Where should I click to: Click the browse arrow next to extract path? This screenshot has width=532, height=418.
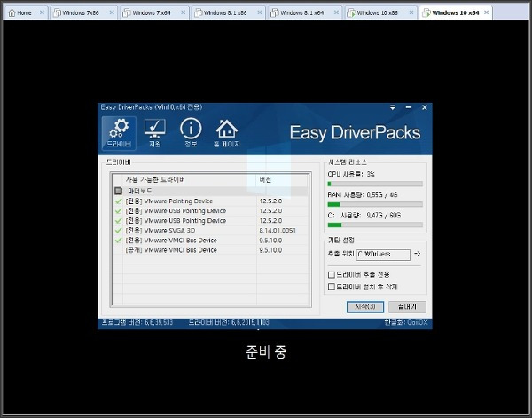tap(418, 254)
